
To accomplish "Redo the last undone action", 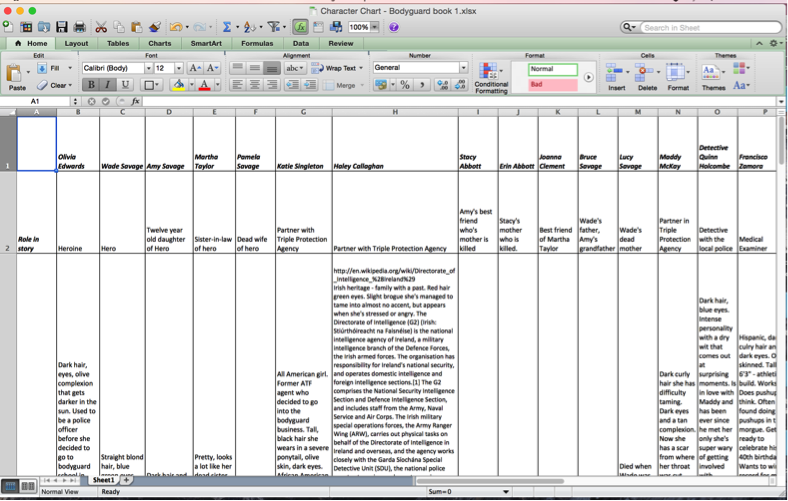I will 200,27.
